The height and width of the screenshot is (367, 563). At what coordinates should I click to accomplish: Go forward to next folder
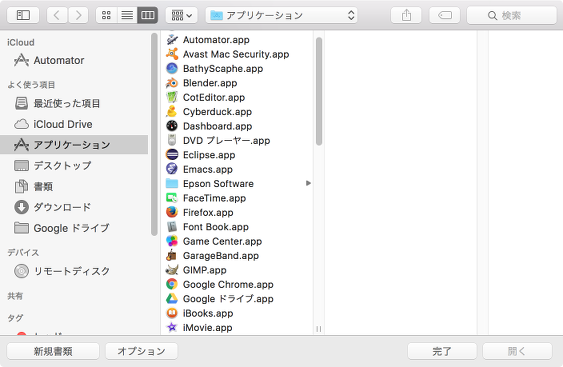pyautogui.click(x=78, y=15)
